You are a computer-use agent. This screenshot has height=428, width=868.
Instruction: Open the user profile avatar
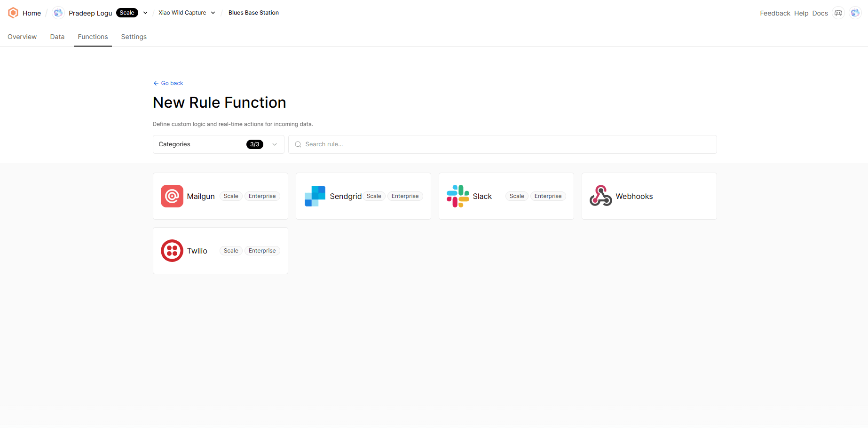pyautogui.click(x=855, y=13)
